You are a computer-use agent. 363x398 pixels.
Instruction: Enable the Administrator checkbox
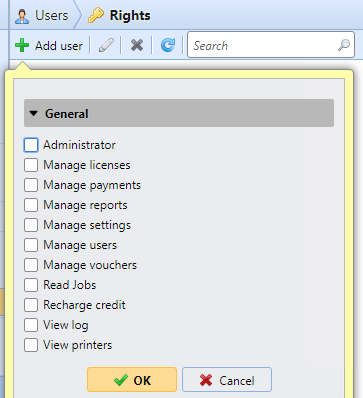(x=31, y=145)
